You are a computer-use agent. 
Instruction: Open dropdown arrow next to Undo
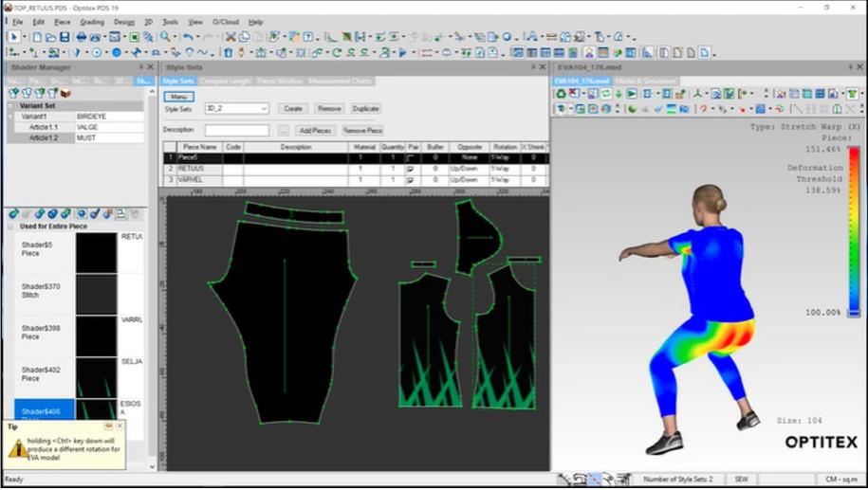tap(198, 37)
